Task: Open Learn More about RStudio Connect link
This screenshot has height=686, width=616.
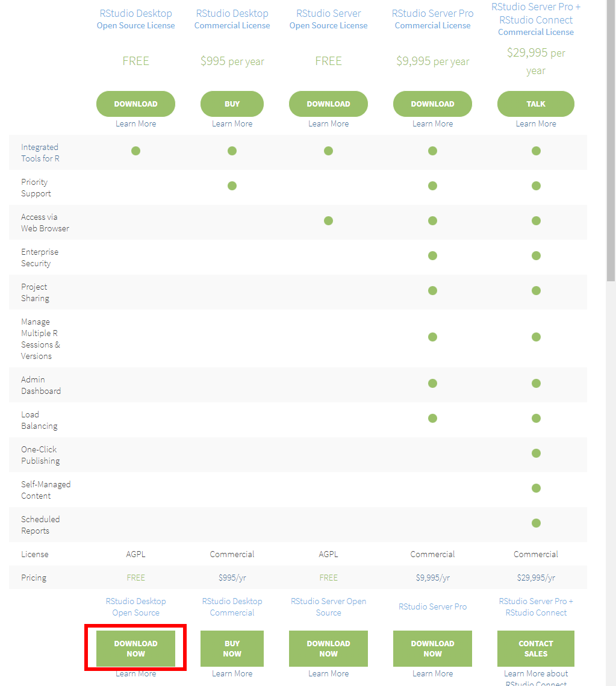Action: (x=535, y=678)
